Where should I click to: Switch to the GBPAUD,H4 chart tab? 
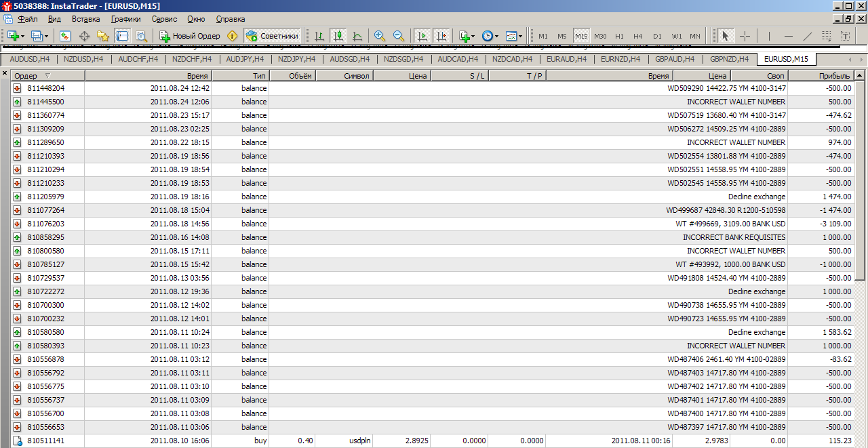[675, 59]
